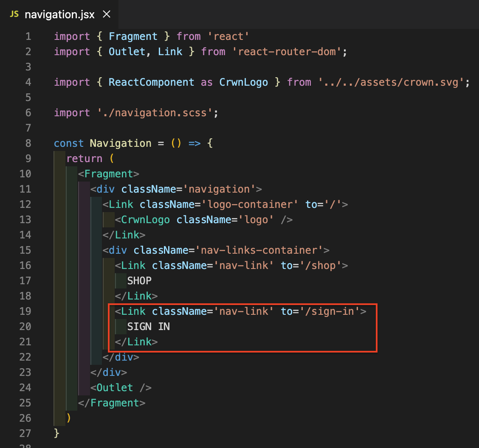This screenshot has width=479, height=448.
Task: Click line number 19 in gutter
Action: tap(25, 311)
